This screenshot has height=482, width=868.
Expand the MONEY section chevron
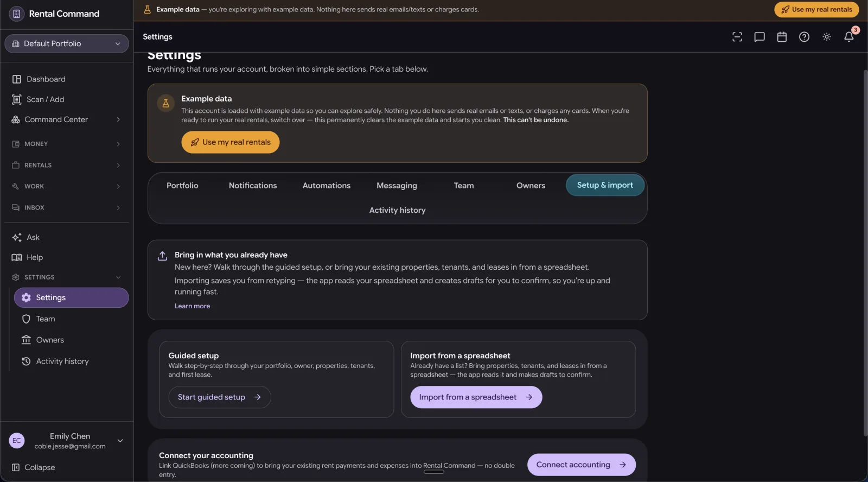click(118, 144)
